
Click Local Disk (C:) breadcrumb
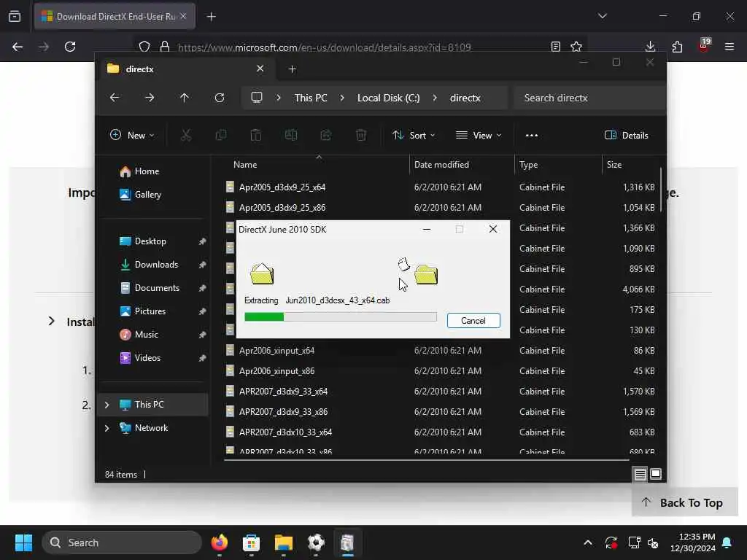coord(388,98)
